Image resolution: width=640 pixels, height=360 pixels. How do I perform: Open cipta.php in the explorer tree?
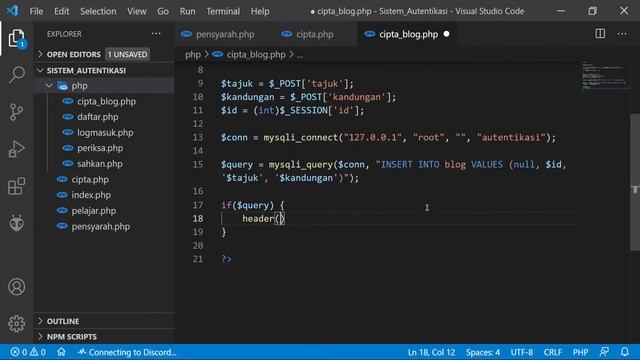click(x=90, y=180)
